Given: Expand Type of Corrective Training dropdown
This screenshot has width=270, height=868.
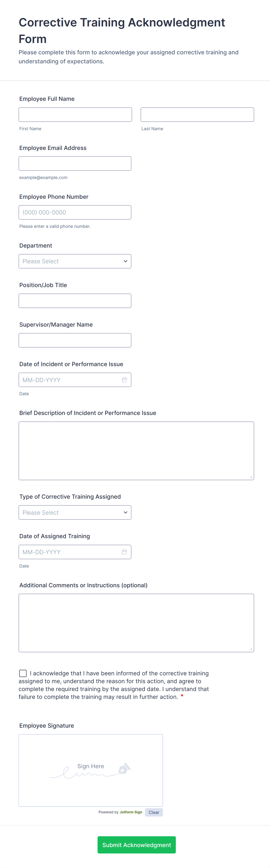Looking at the screenshot, I should tap(75, 513).
